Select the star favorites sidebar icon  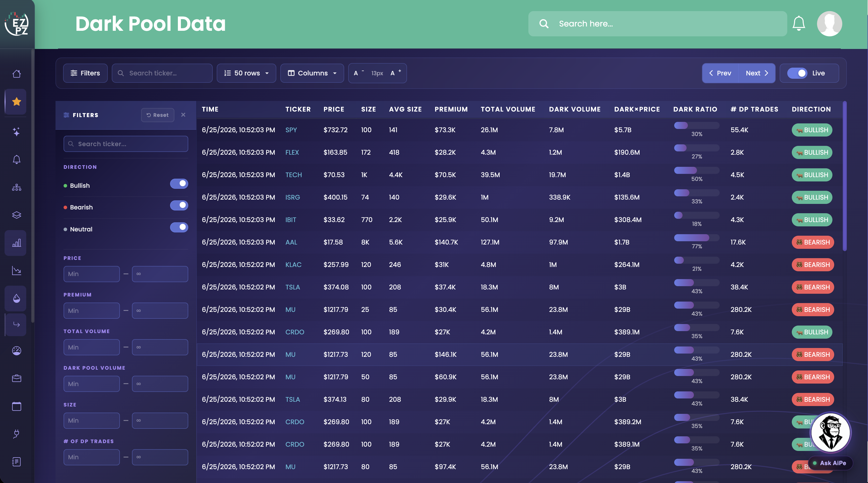[16, 101]
